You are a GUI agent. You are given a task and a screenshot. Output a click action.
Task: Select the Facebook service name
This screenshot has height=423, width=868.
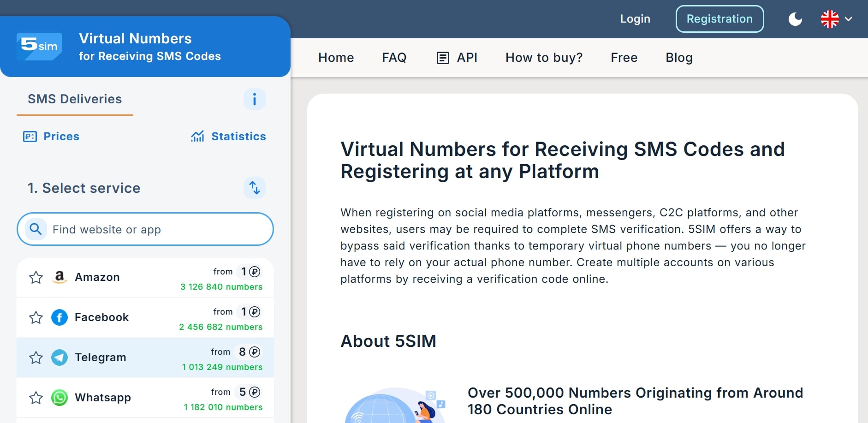[x=102, y=317]
